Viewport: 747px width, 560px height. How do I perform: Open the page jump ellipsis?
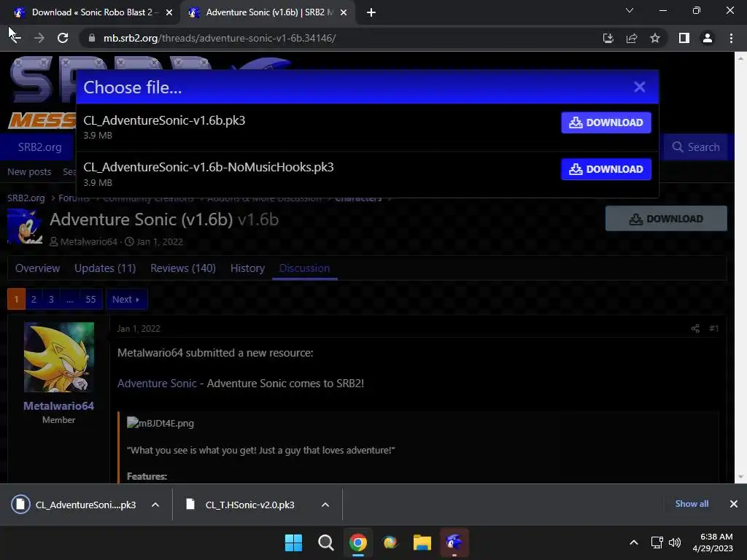[x=70, y=299]
